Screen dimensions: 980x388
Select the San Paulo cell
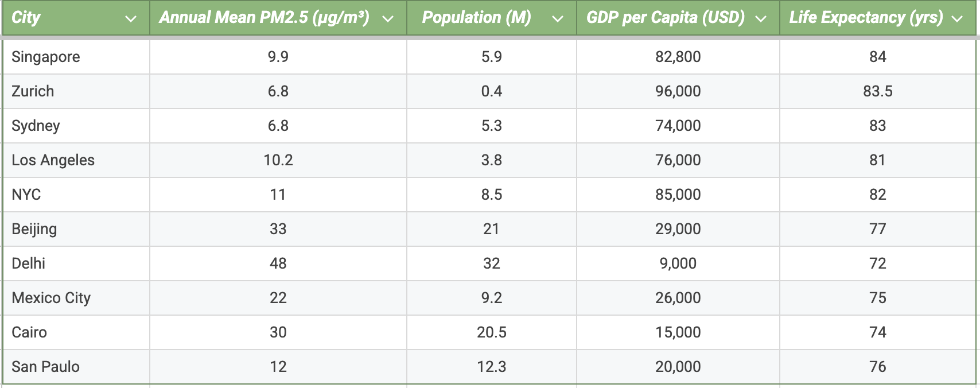click(45, 367)
